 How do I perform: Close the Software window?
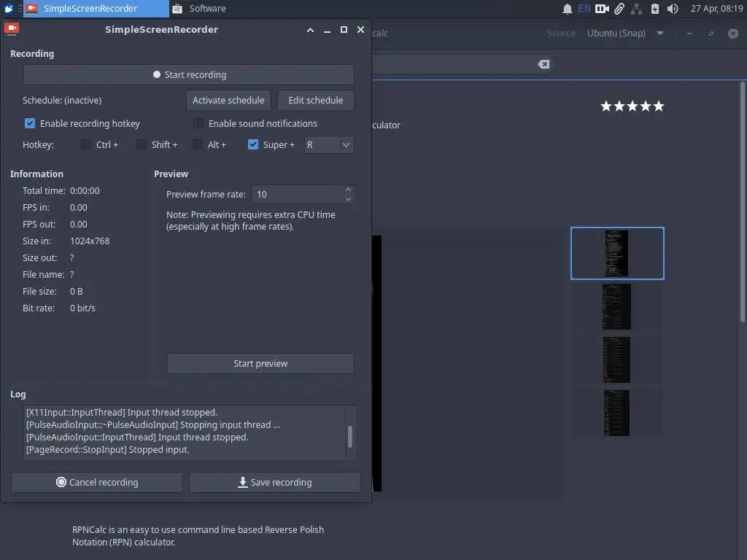733,34
